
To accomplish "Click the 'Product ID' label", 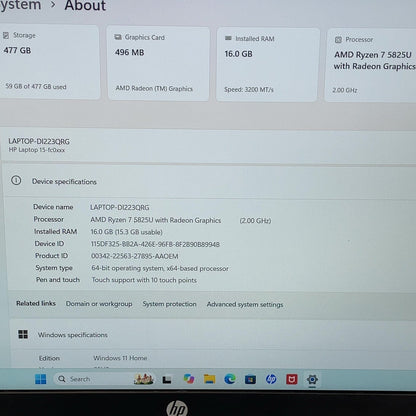I will pyautogui.click(x=51, y=256).
